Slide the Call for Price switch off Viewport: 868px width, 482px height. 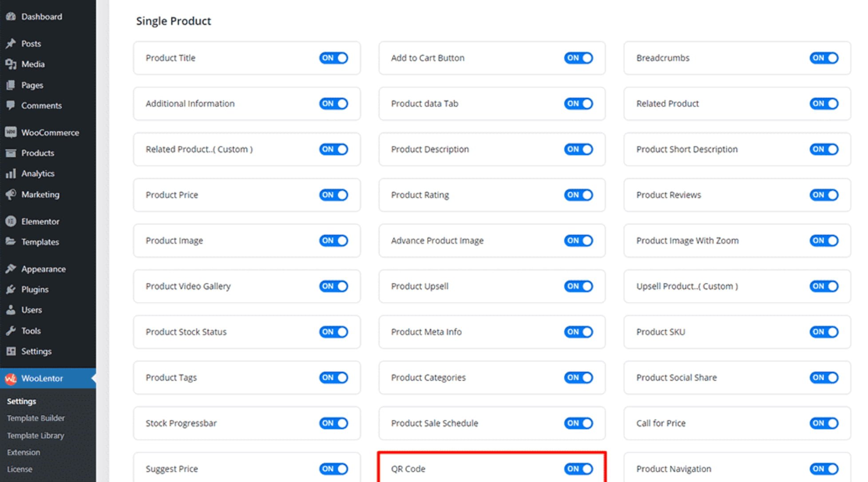[x=823, y=423]
